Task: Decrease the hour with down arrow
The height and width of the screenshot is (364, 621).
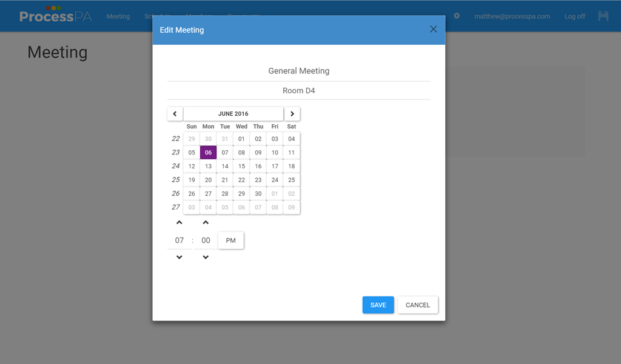Action: (x=179, y=257)
